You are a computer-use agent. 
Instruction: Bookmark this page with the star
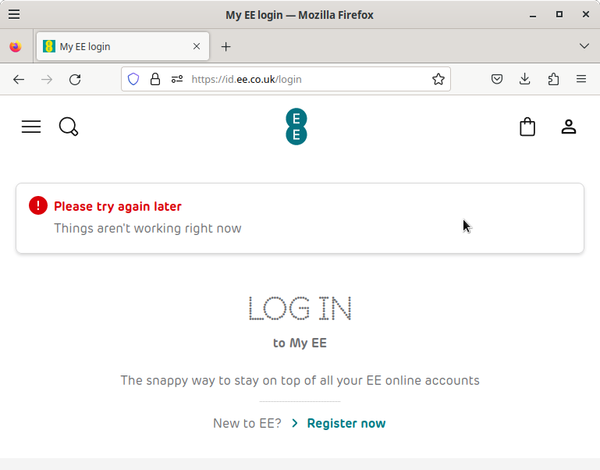[x=438, y=79]
